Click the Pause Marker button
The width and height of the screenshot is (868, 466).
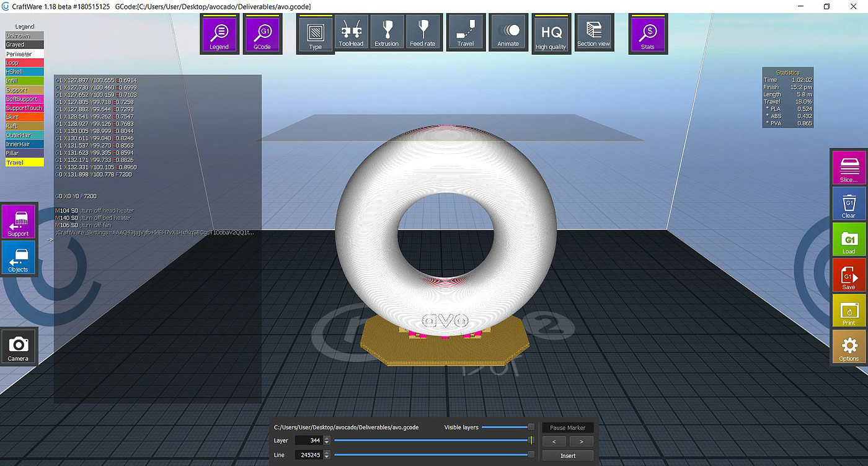(x=568, y=428)
